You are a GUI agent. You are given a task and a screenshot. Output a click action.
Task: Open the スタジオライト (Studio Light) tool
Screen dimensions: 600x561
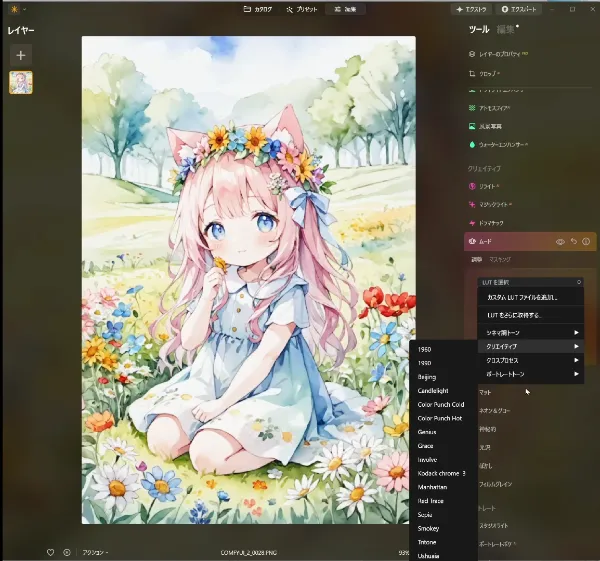pyautogui.click(x=494, y=526)
